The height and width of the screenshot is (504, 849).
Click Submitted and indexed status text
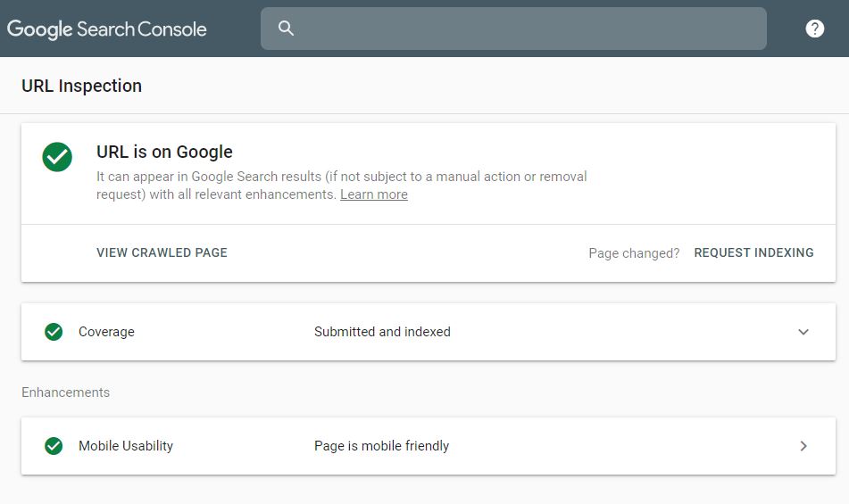[x=382, y=332]
